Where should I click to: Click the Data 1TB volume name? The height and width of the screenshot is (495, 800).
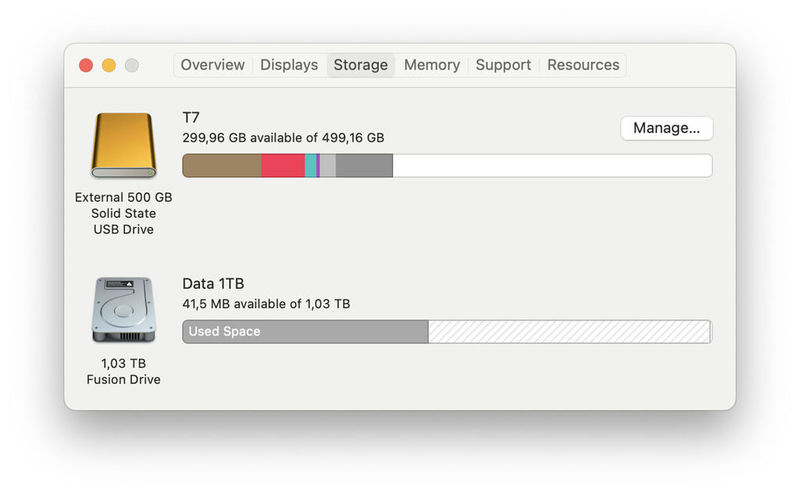(x=213, y=284)
